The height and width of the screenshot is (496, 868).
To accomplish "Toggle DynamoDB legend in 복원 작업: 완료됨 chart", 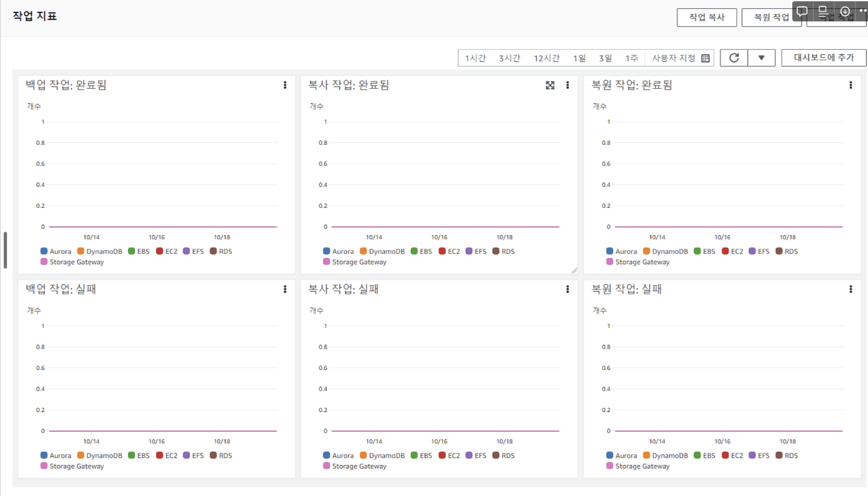I will [666, 251].
